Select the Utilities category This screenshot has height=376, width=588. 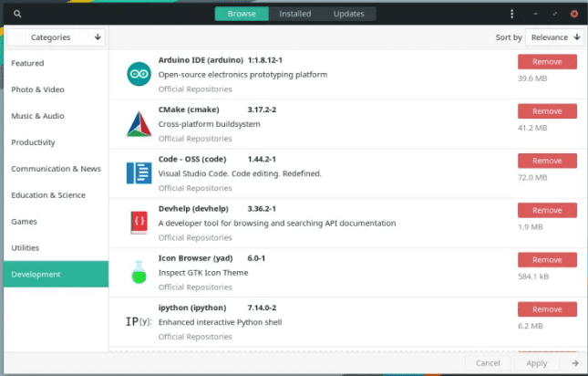point(57,247)
